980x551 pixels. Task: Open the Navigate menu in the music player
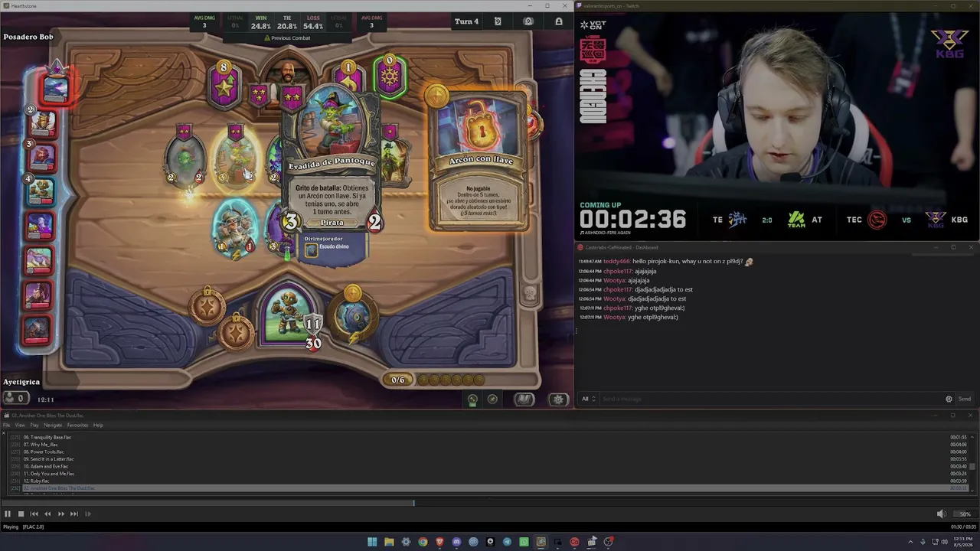pyautogui.click(x=53, y=425)
